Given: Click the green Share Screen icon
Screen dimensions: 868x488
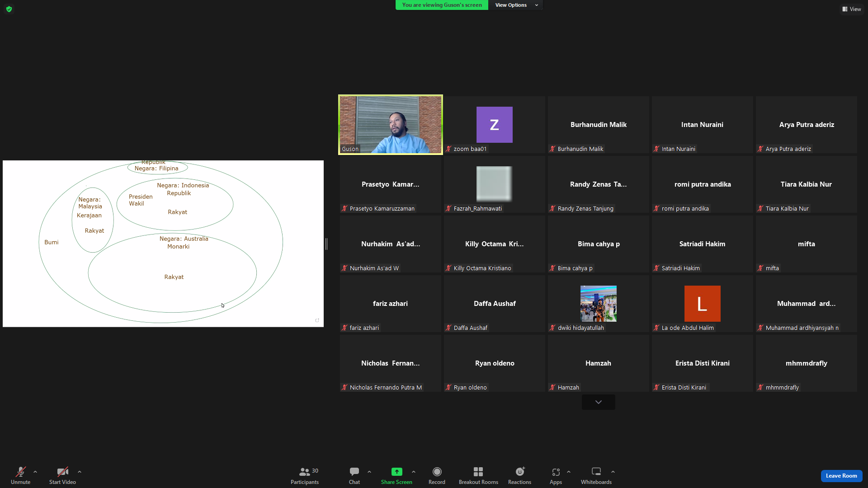Looking at the screenshot, I should pyautogui.click(x=396, y=472).
